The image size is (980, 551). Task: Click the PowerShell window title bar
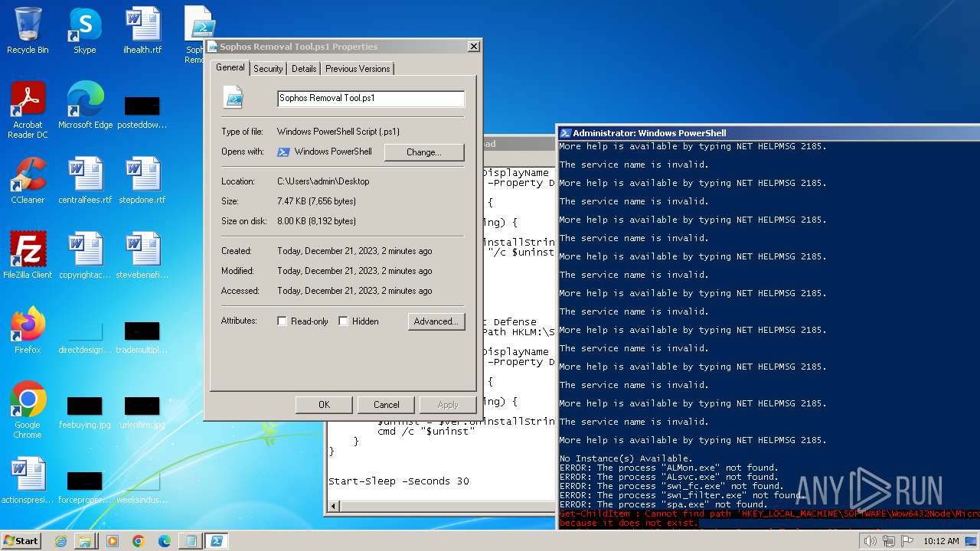pyautogui.click(x=768, y=132)
